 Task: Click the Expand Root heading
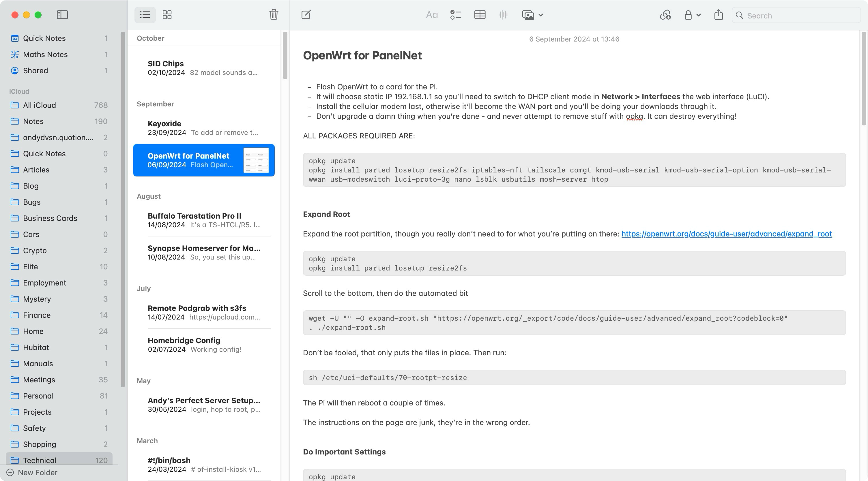pyautogui.click(x=326, y=214)
